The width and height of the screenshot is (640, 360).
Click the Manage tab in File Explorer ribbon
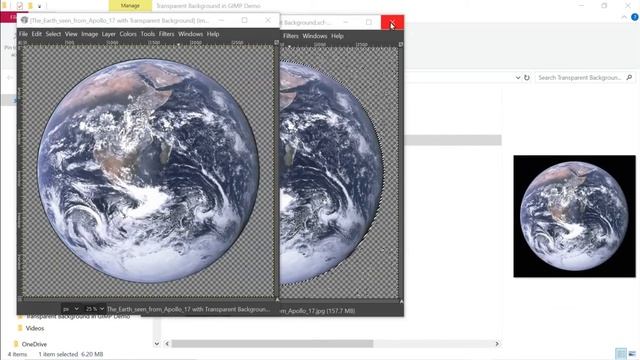pos(130,6)
